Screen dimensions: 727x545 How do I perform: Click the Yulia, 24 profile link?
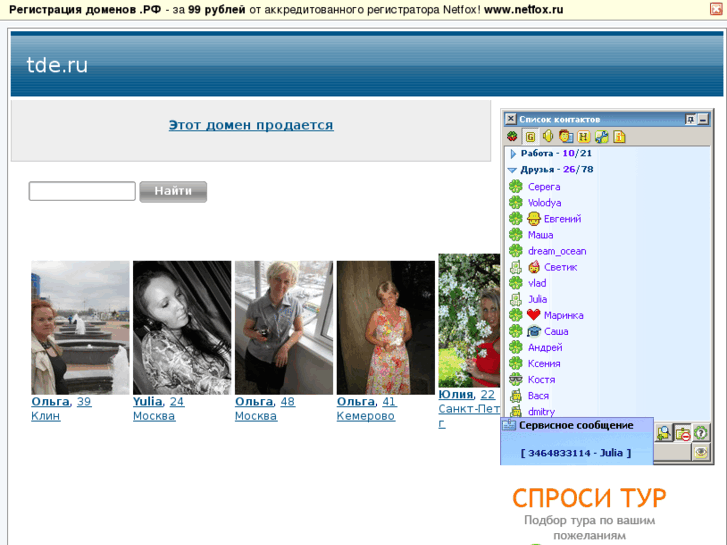click(x=159, y=402)
